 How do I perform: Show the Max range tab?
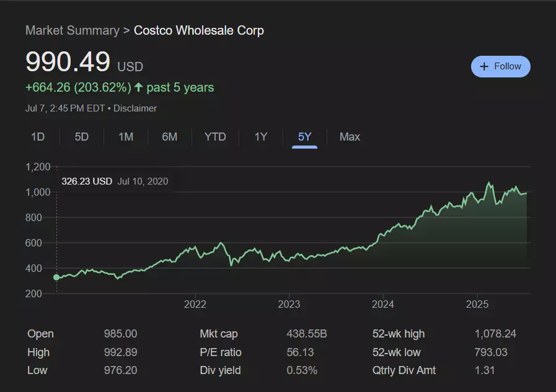[350, 137]
